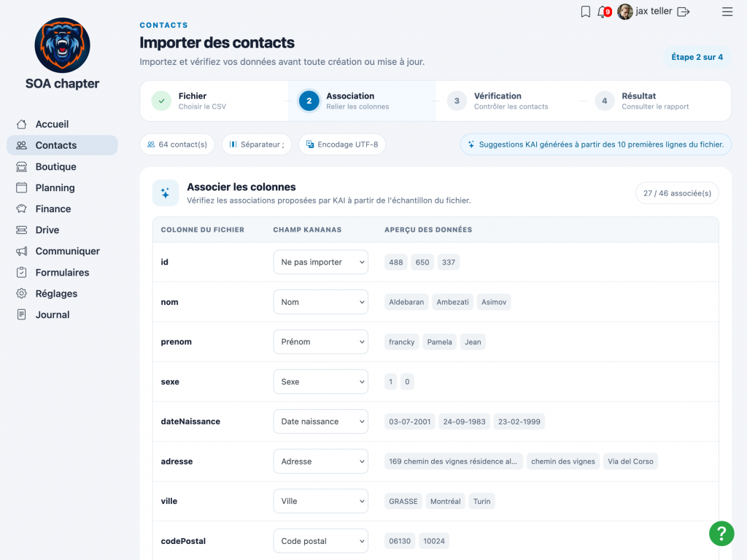The width and height of the screenshot is (747, 560).
Task: Select the Vérification step label
Action: (x=498, y=96)
